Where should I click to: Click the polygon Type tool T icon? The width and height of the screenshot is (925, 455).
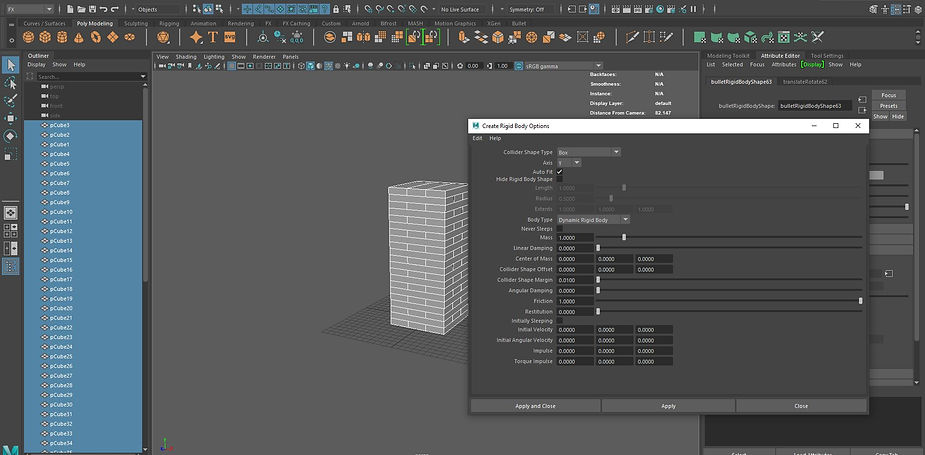point(213,37)
